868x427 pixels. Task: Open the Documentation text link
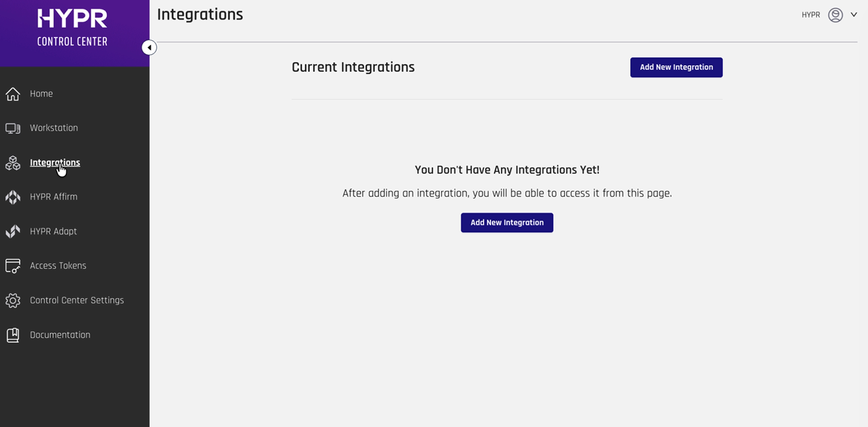click(x=60, y=335)
